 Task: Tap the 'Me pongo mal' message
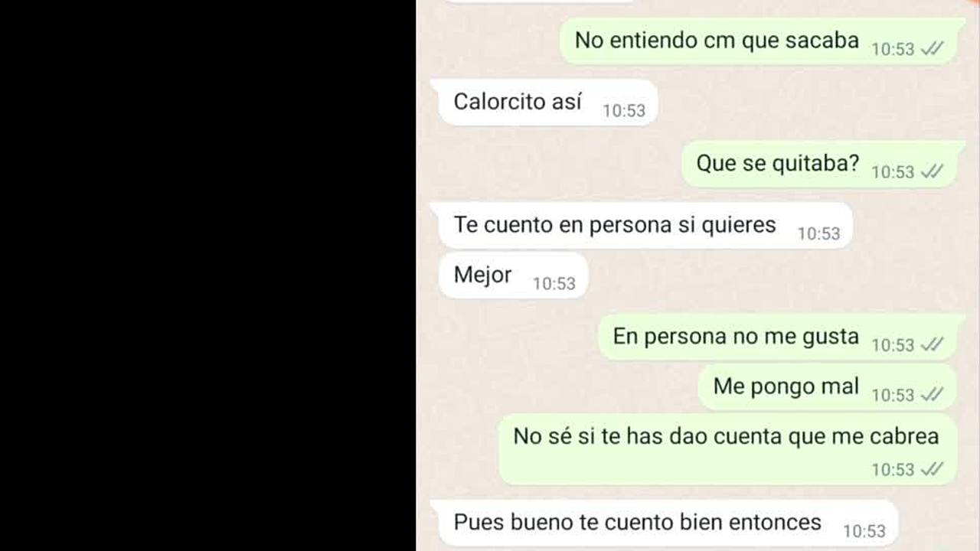point(828,387)
